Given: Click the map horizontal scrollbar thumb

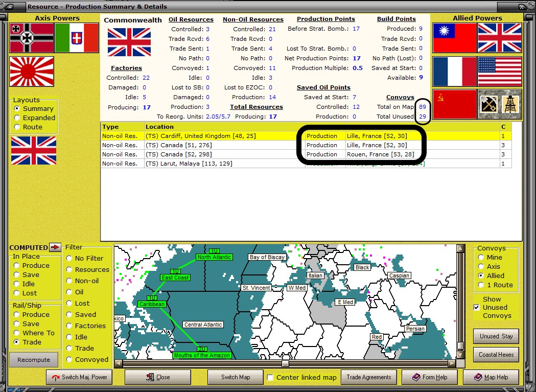Looking at the screenshot, I should (285, 363).
